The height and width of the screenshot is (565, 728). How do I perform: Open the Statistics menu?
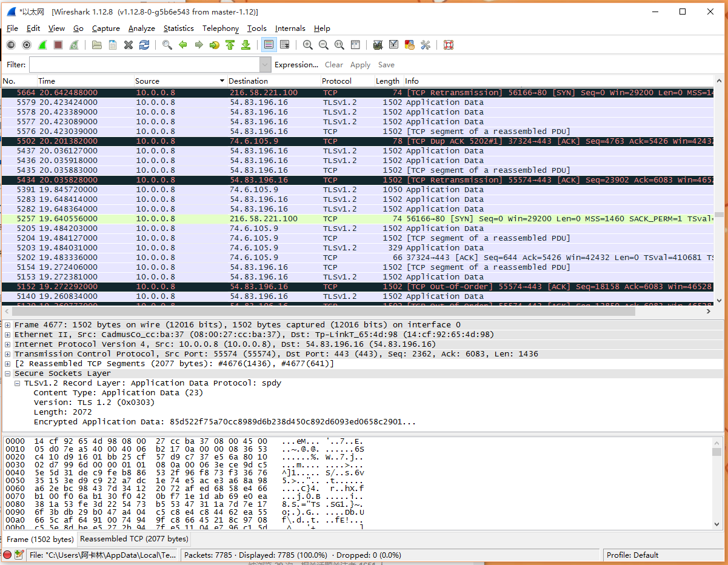click(x=178, y=28)
